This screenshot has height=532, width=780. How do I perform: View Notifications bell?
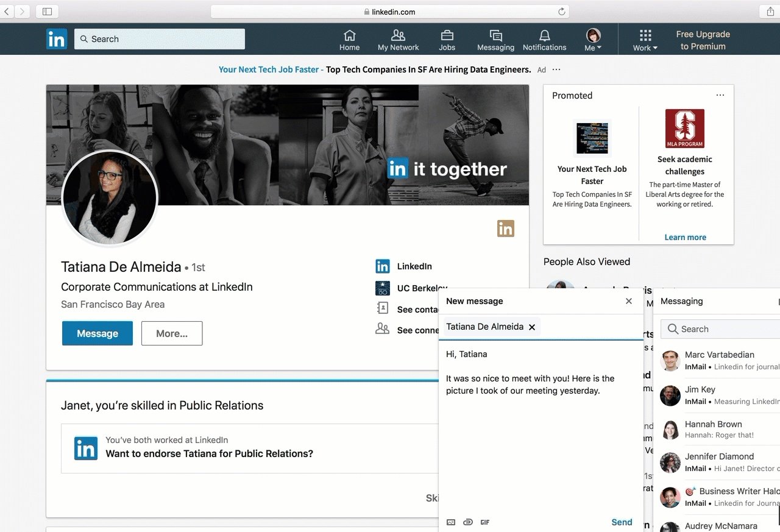click(x=544, y=40)
